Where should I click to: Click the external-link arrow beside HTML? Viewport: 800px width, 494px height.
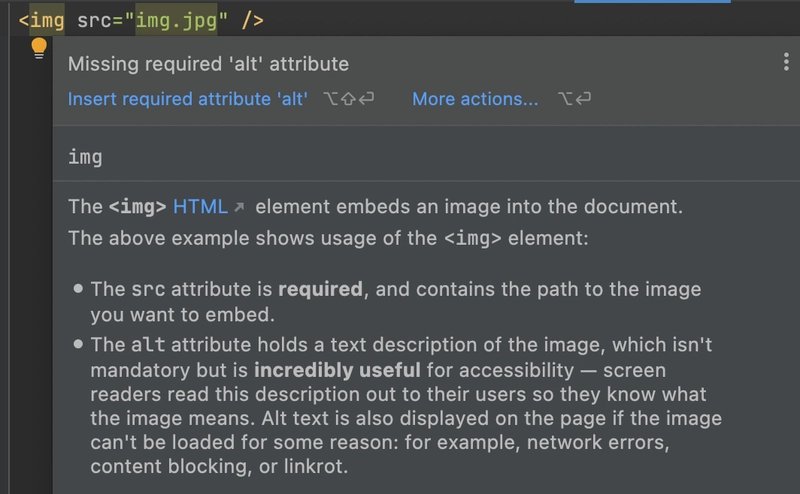[239, 207]
